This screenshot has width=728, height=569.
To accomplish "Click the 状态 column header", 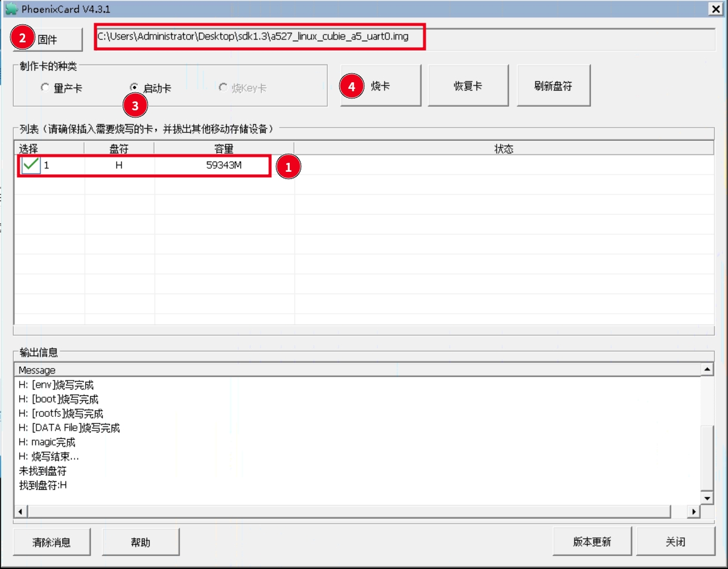I will pyautogui.click(x=504, y=149).
